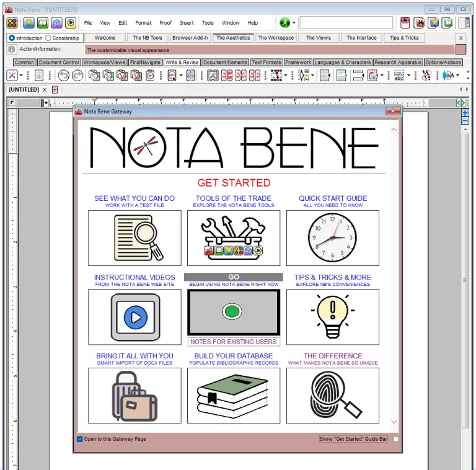This screenshot has height=470, width=476.
Task: Expand the aA case change dropdown arrow
Action: (x=457, y=75)
